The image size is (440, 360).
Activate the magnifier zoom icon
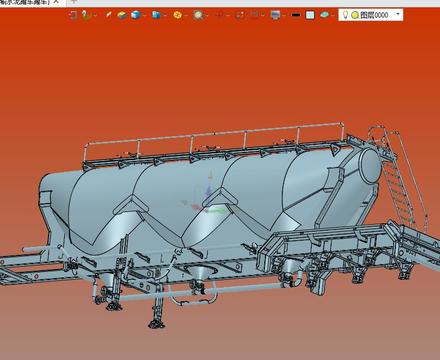(x=198, y=15)
